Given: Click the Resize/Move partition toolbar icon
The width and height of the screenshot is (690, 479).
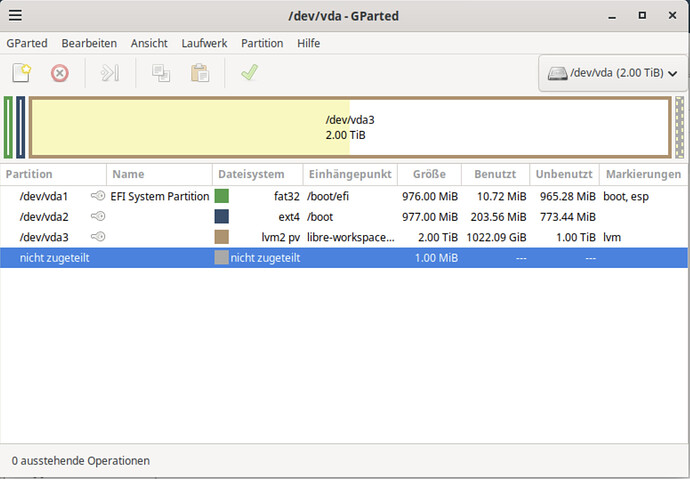Looking at the screenshot, I should point(110,73).
